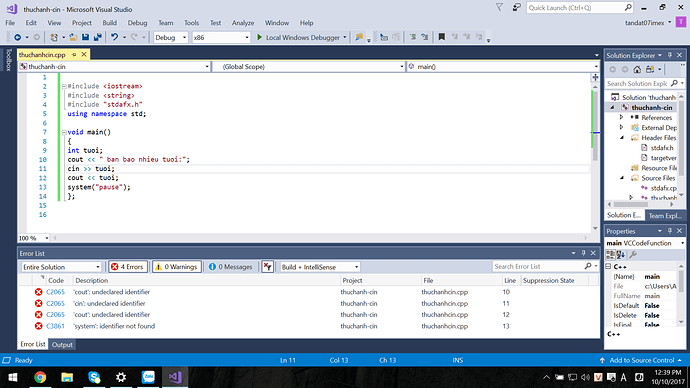Viewport: 690px width, 388px height.
Task: Click the New Project toolbar icon
Action: (x=54, y=37)
